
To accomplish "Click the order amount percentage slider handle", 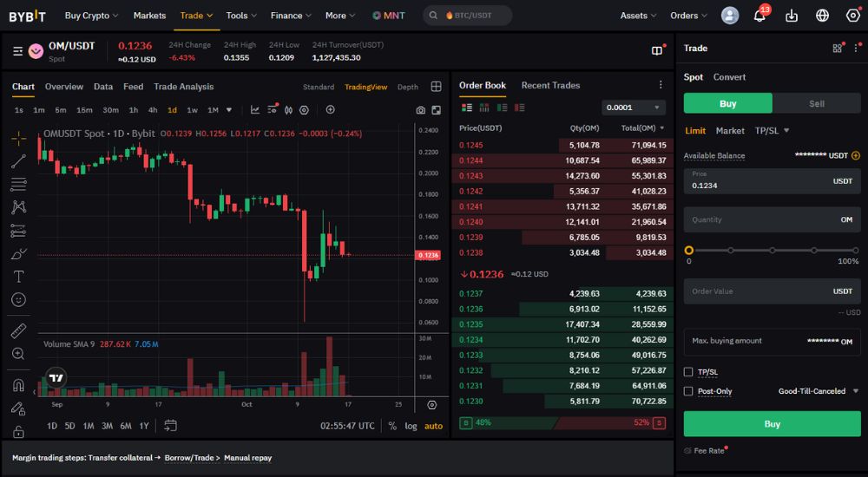I will click(x=688, y=250).
